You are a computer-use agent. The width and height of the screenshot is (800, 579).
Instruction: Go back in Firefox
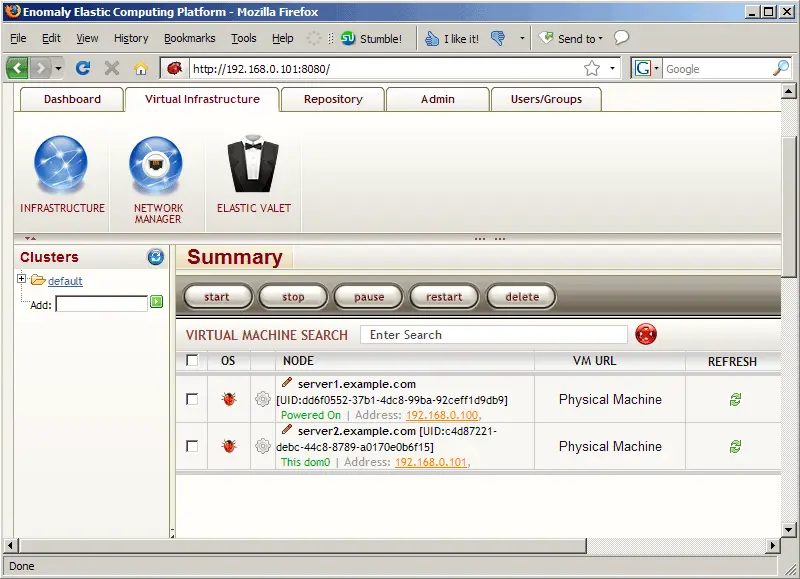(17, 68)
